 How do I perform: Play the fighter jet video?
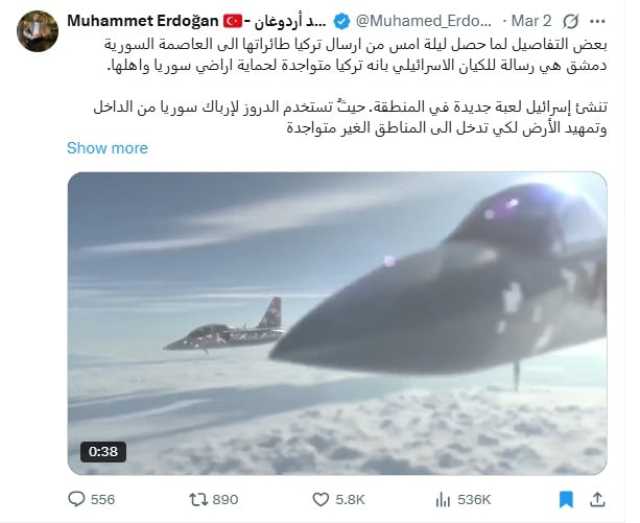click(337, 323)
